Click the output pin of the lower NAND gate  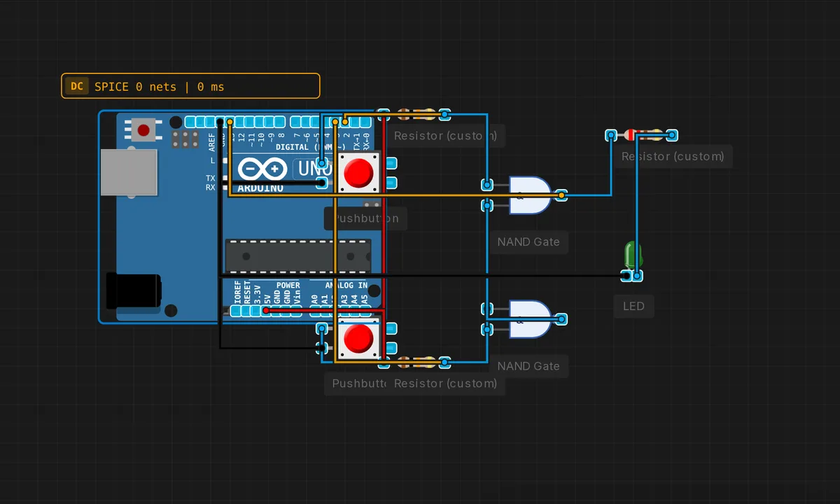(x=561, y=319)
